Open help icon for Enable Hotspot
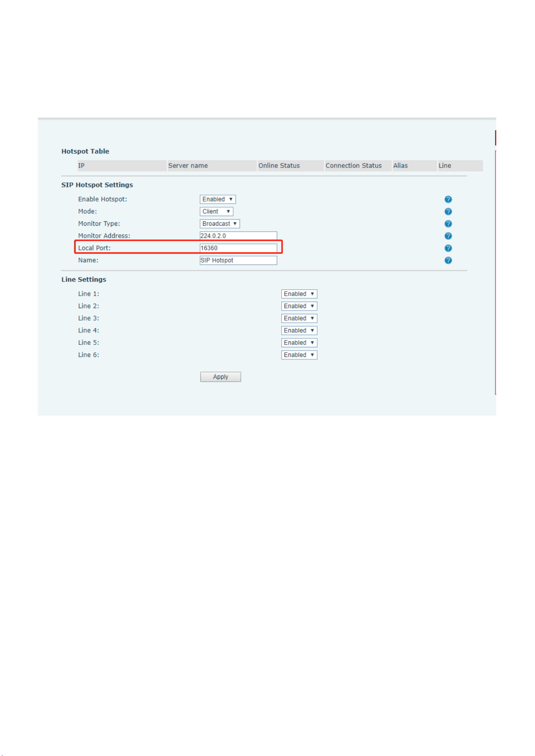This screenshot has width=535, height=756. pyautogui.click(x=448, y=199)
